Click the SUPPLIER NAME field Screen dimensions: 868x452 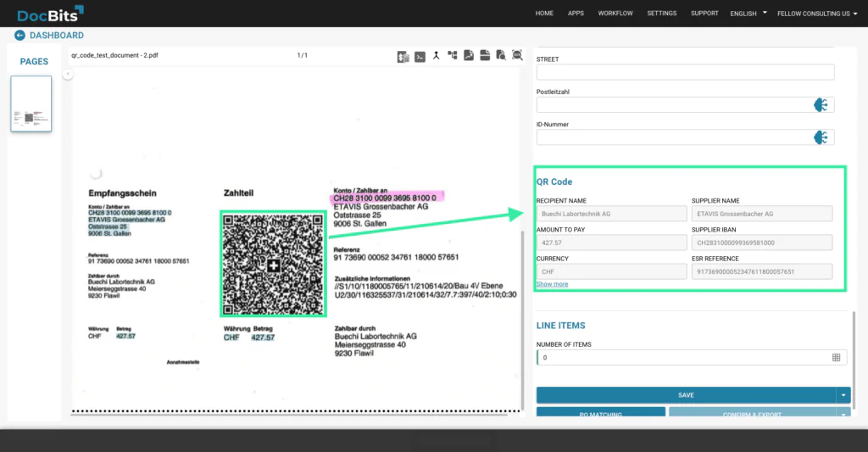pos(762,214)
